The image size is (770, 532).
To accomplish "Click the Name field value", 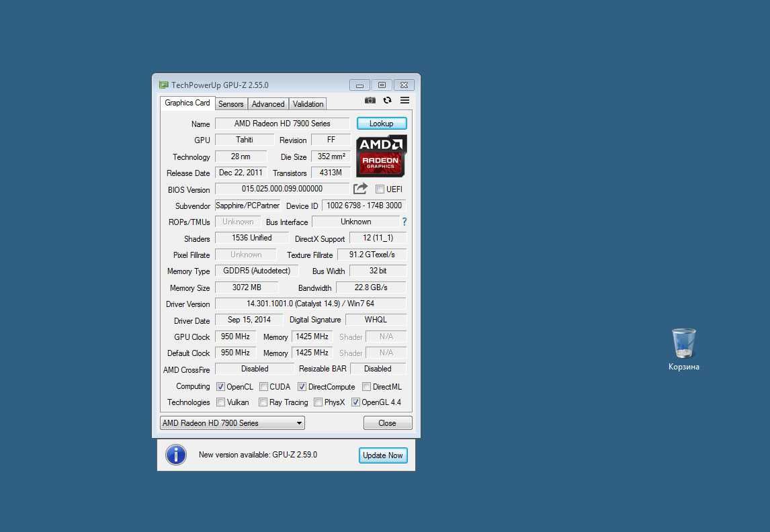I will tap(282, 124).
